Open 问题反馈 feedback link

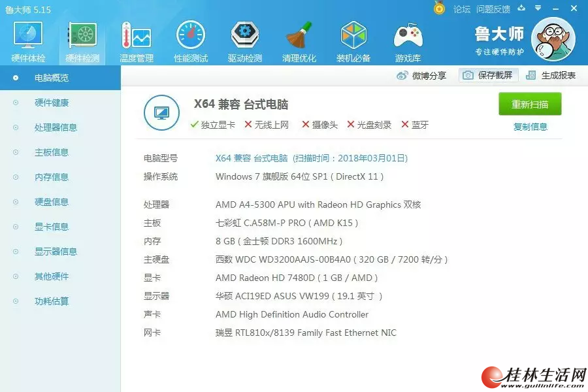pos(493,9)
